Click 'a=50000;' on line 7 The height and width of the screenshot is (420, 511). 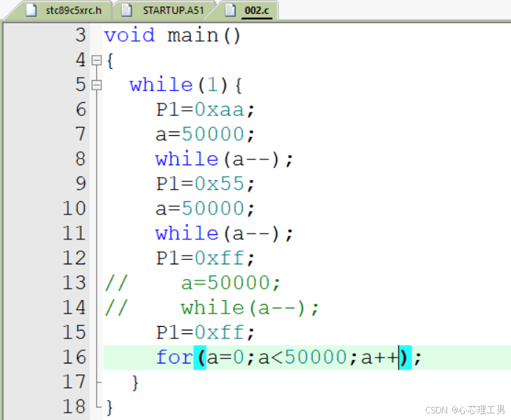[x=205, y=134]
